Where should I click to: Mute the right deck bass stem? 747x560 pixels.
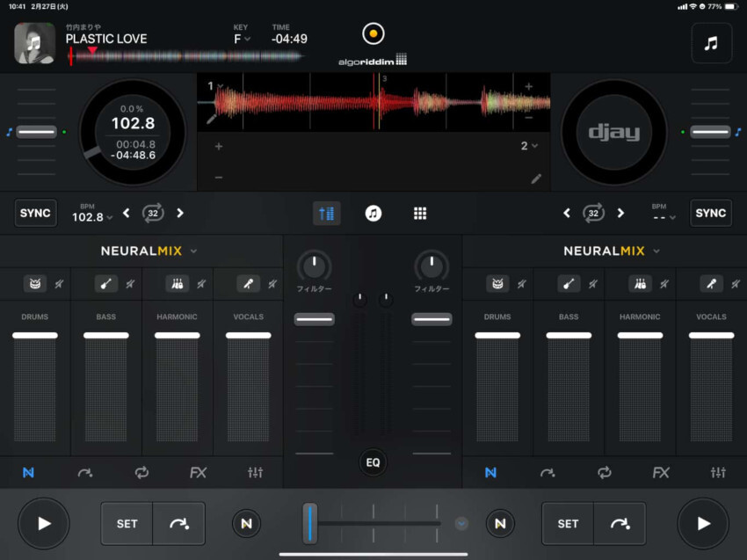(x=592, y=284)
